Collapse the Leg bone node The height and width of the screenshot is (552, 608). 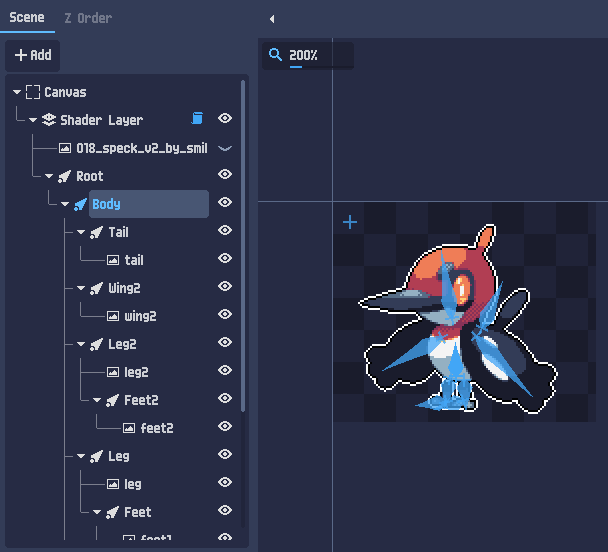81,456
